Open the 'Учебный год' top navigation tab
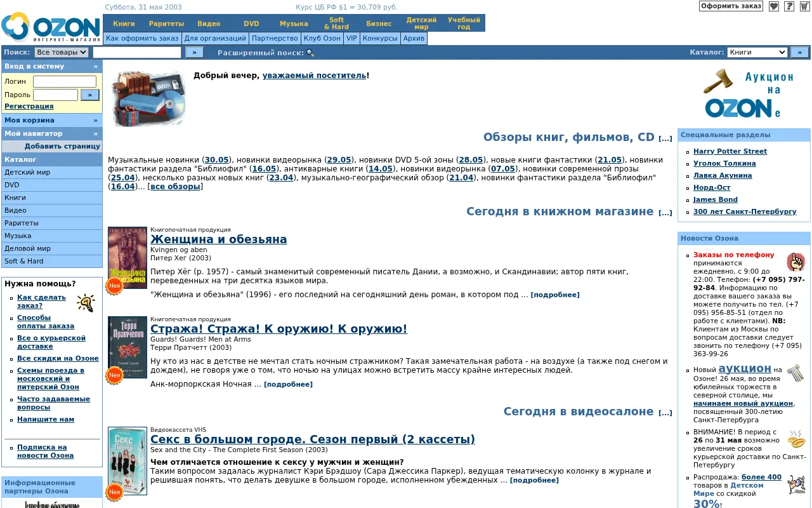 464,23
